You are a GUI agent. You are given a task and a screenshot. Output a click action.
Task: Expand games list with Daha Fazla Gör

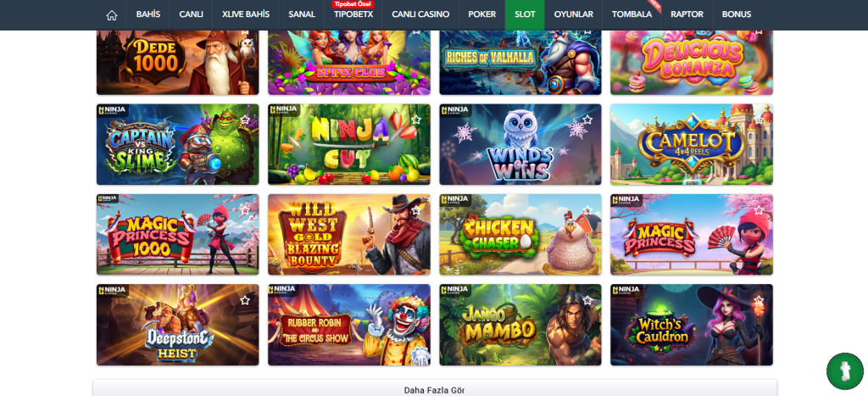(435, 389)
